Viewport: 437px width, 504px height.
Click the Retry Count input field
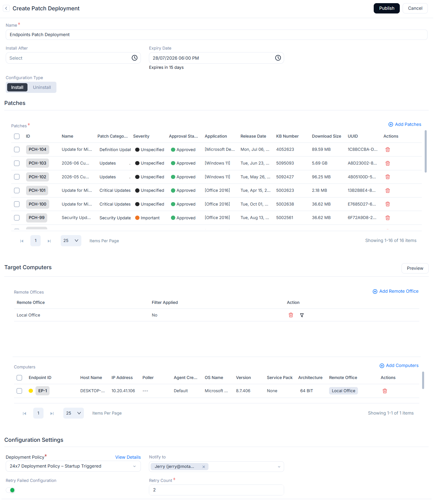pyautogui.click(x=216, y=490)
